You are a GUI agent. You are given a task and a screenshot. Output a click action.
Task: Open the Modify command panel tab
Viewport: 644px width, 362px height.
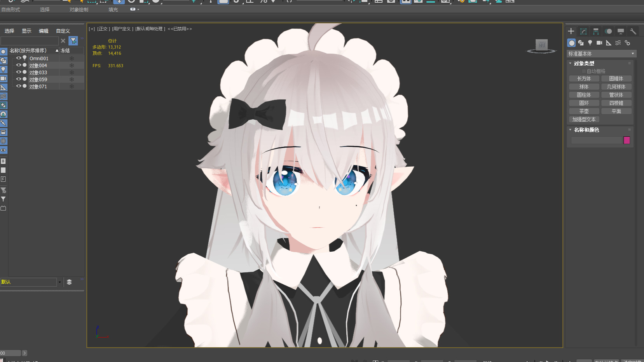[583, 31]
